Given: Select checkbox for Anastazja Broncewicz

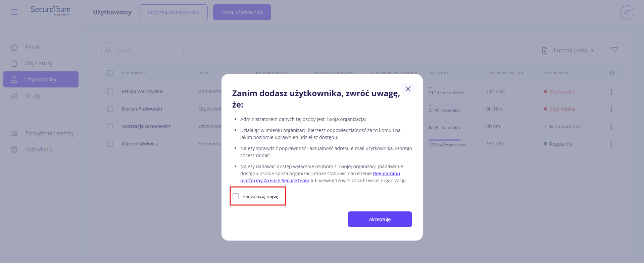Looking at the screenshot, I should click(110, 126).
